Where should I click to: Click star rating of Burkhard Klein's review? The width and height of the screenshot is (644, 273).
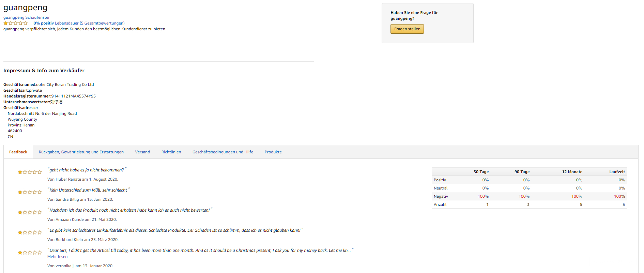click(x=30, y=232)
